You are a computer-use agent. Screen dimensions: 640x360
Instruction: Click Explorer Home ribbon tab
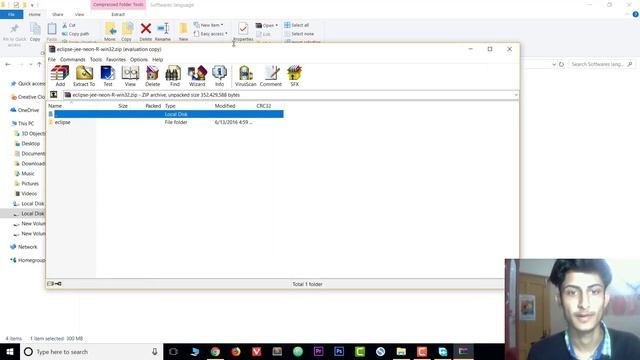[35, 14]
